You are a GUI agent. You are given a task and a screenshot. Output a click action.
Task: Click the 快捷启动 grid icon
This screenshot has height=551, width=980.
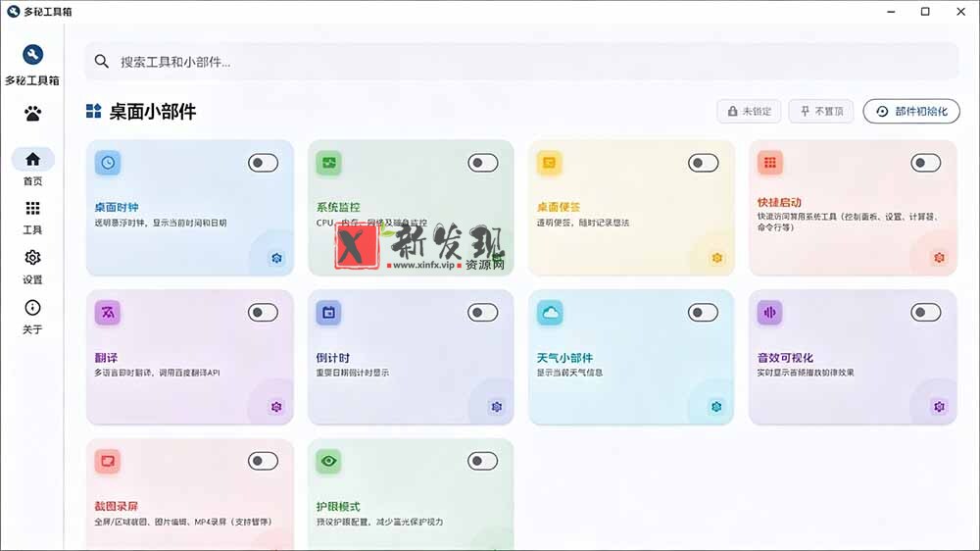pos(770,163)
